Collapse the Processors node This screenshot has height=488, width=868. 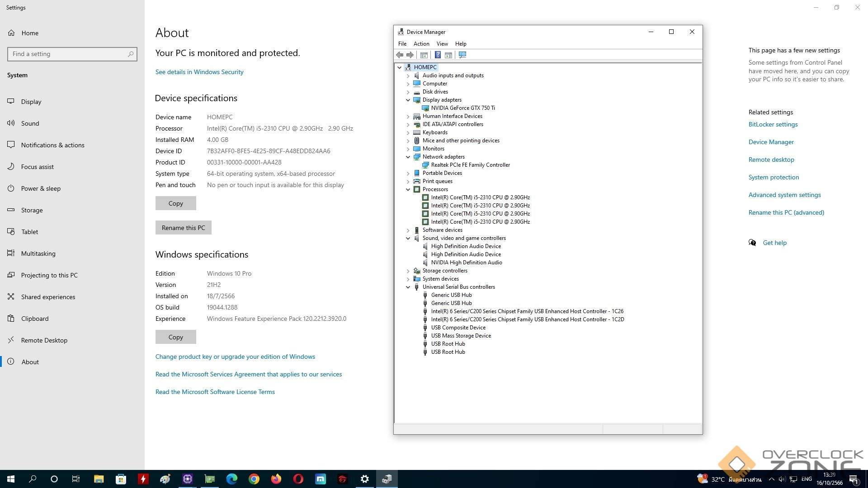click(x=408, y=189)
